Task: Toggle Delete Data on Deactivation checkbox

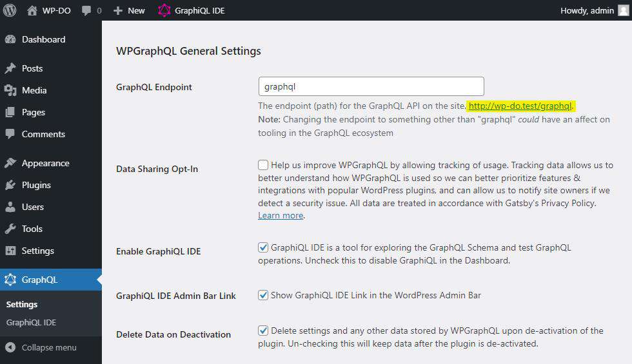Action: pos(263,330)
